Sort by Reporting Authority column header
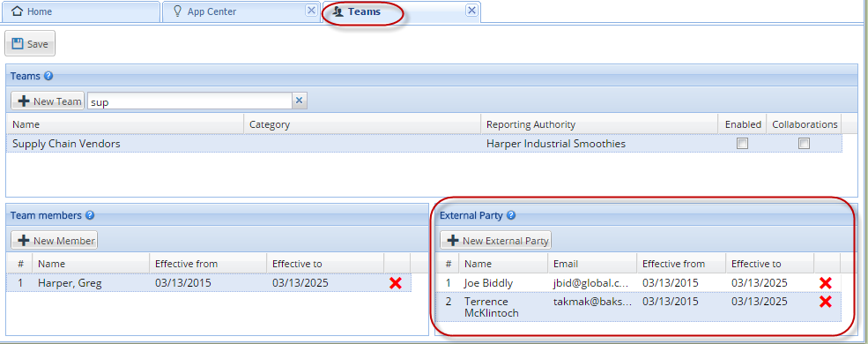This screenshot has width=868, height=344. point(599,124)
